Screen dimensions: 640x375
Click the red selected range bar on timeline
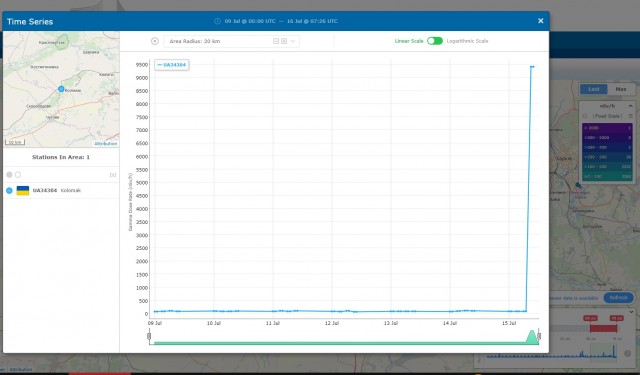pyautogui.click(x=603, y=328)
